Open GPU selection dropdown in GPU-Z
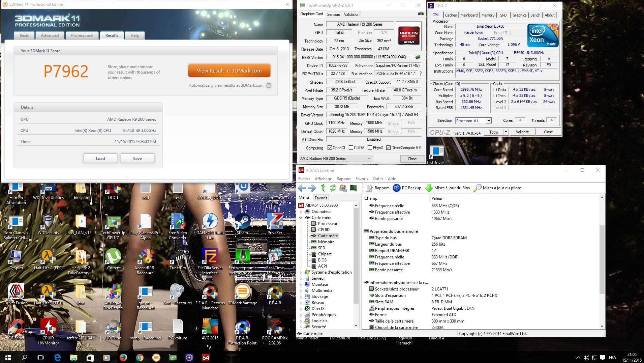 click(x=335, y=159)
